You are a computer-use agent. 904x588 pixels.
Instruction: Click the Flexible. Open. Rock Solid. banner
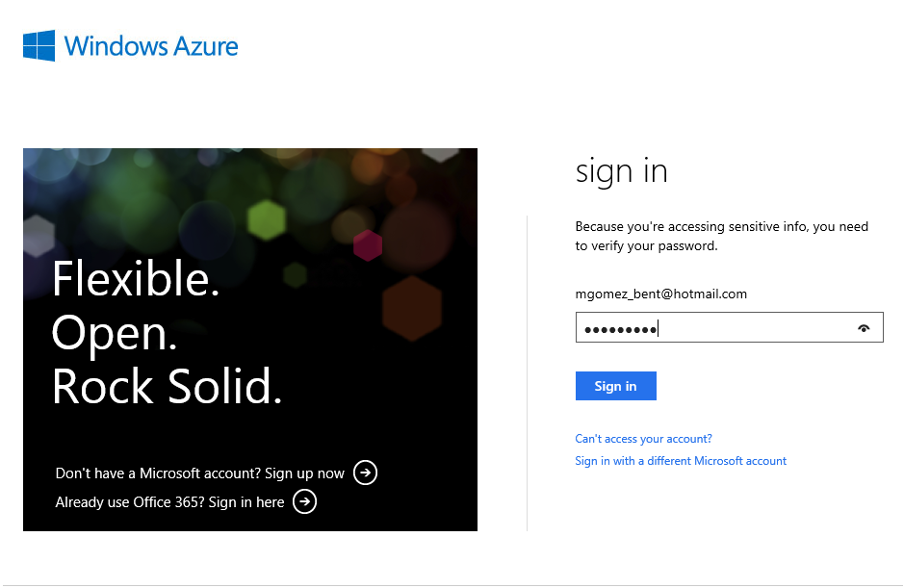point(250,340)
